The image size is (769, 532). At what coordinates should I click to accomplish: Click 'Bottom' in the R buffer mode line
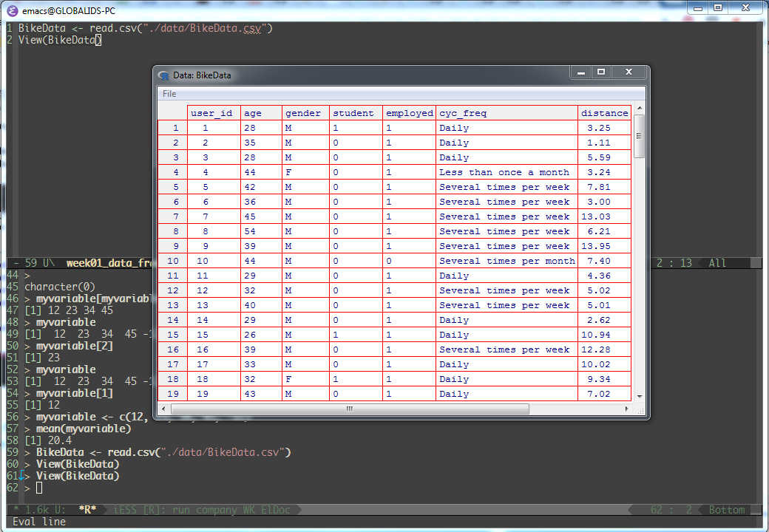(727, 510)
